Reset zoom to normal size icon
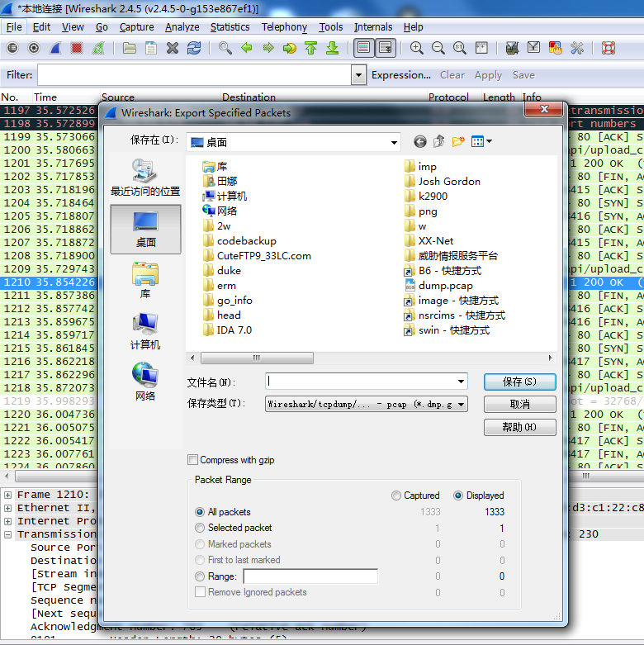 coord(459,48)
